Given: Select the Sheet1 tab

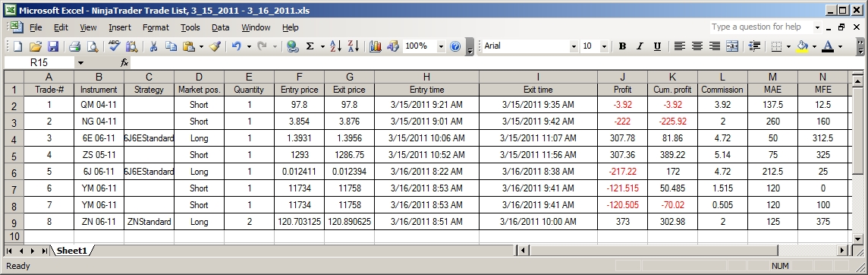Looking at the screenshot, I should coord(72,251).
